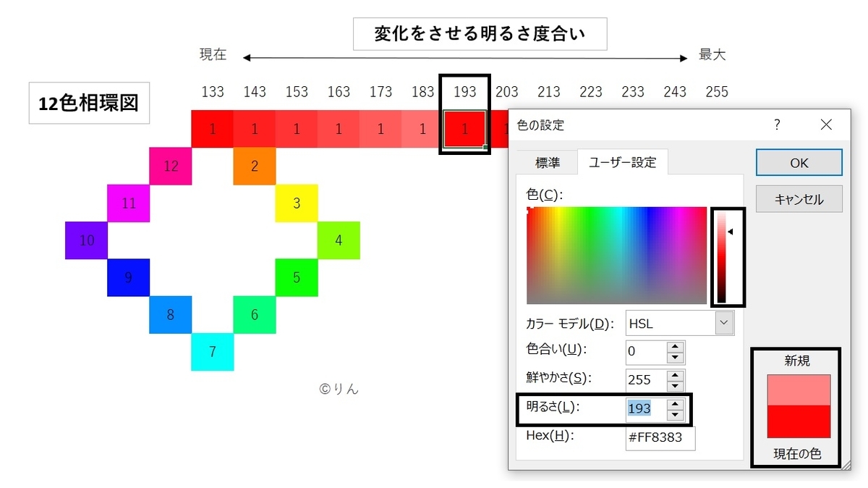Screen dimensions: 868x488
Task: Click the value 203 header text
Action: [x=506, y=92]
